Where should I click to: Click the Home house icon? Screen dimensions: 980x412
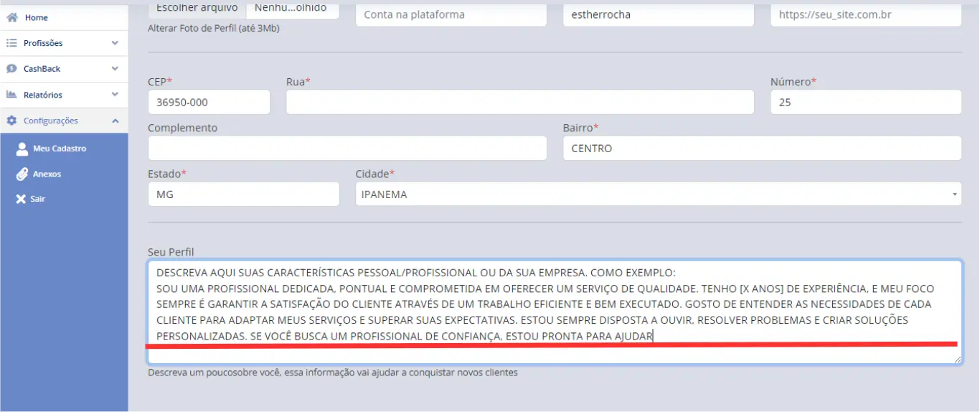tap(11, 17)
